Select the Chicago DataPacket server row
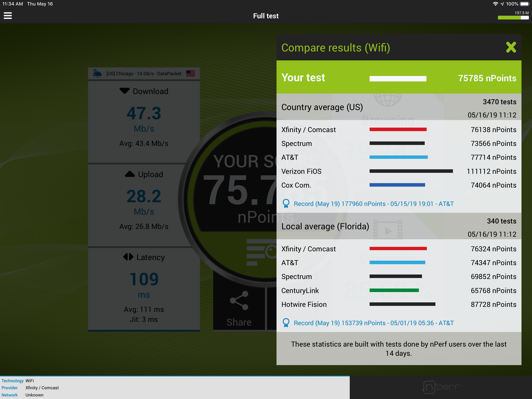Image resolution: width=532 pixels, height=399 pixels. 144,73
